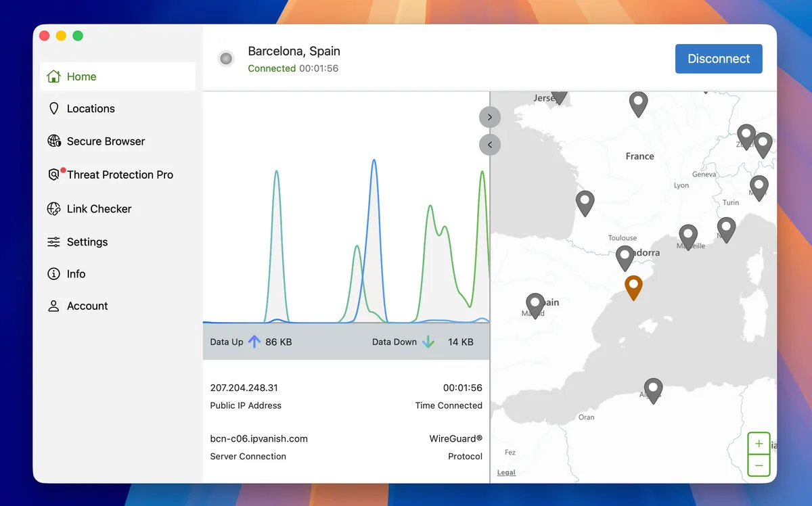
Task: Click the gray connection status indicator
Action: [x=227, y=59]
